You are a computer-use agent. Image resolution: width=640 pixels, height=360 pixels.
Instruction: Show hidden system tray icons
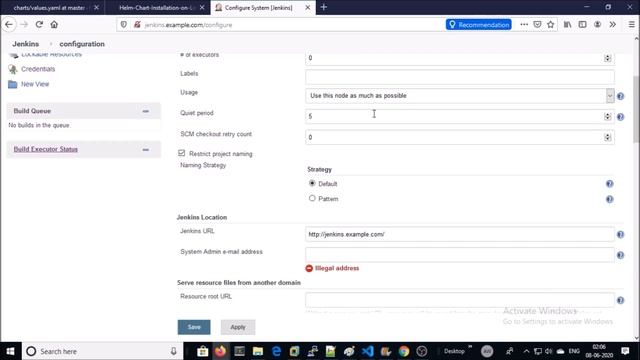pyautogui.click(x=526, y=351)
